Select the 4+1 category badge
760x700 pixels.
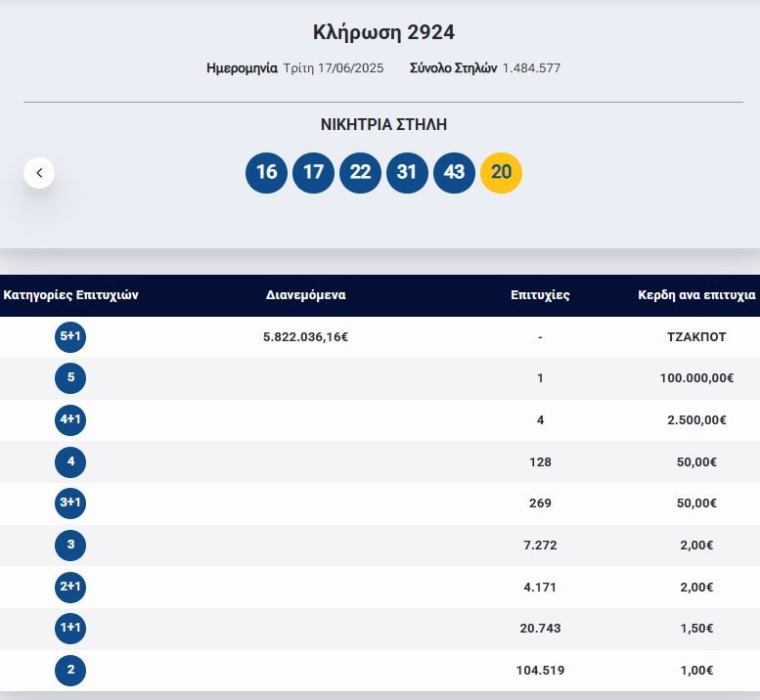pyautogui.click(x=70, y=419)
